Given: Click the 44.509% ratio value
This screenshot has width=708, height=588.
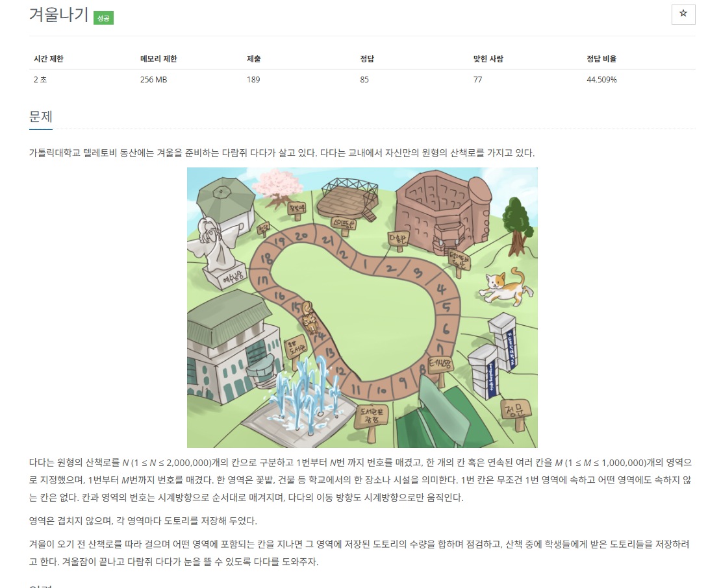Looking at the screenshot, I should (x=601, y=79).
